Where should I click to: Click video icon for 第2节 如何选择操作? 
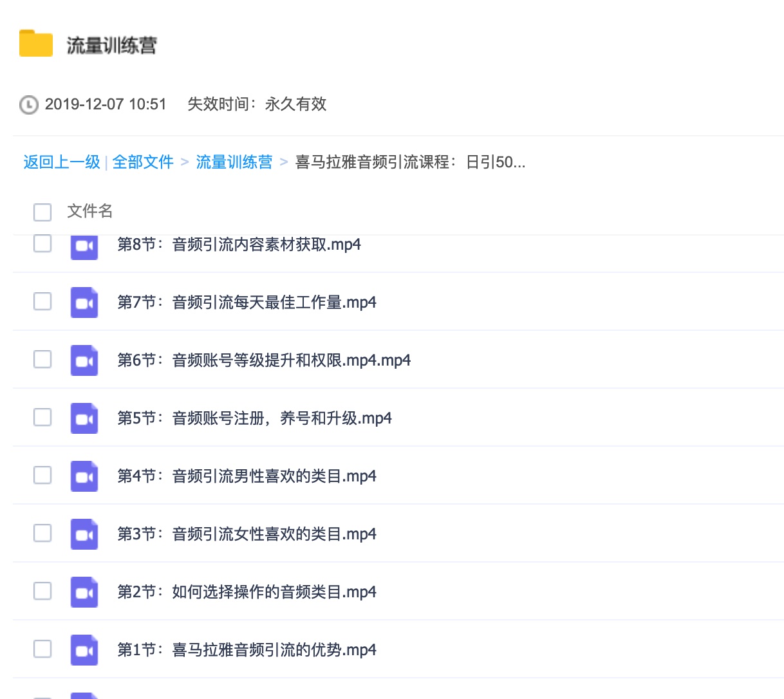coord(84,592)
